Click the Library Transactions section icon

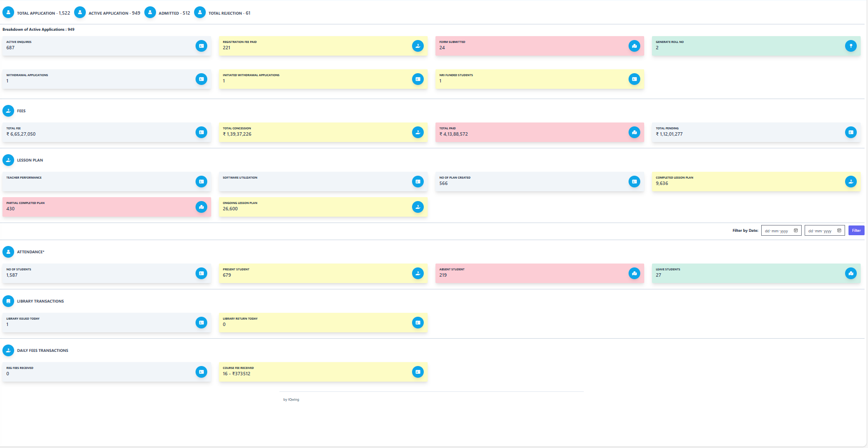click(x=8, y=301)
